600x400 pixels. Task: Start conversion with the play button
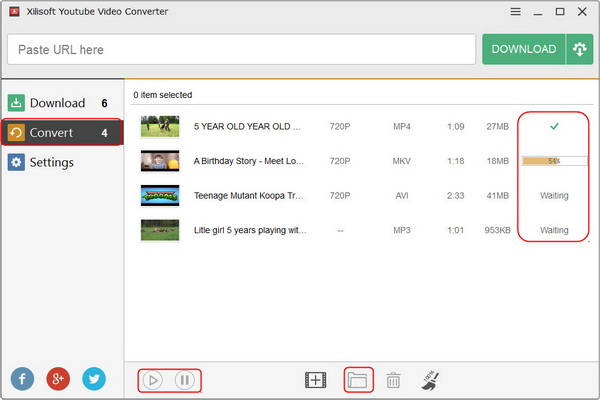click(x=153, y=380)
